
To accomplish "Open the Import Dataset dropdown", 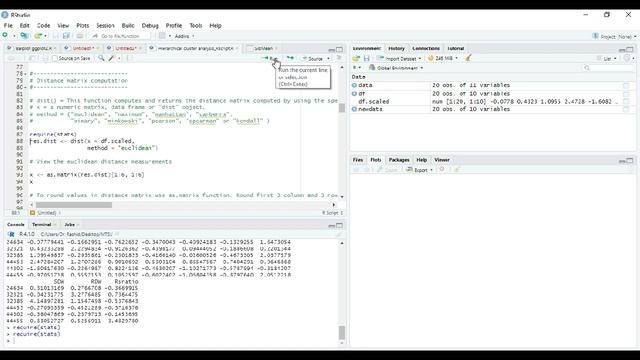I will pyautogui.click(x=399, y=58).
